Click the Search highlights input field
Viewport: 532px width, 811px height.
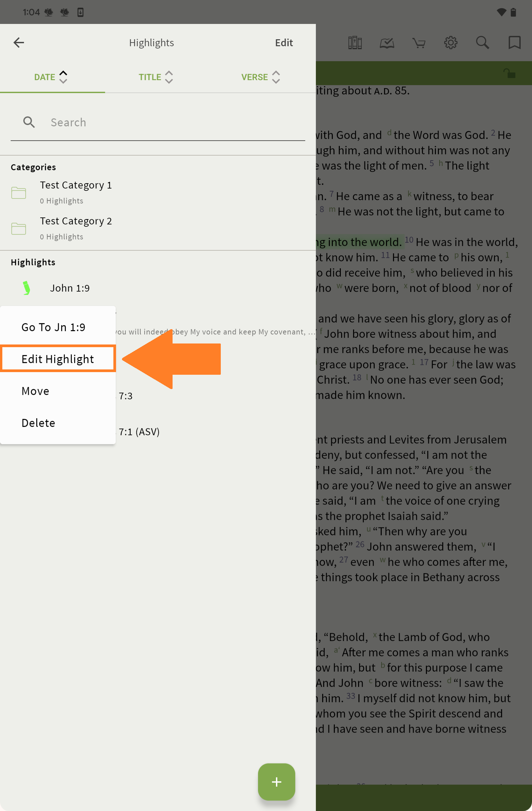[170, 122]
